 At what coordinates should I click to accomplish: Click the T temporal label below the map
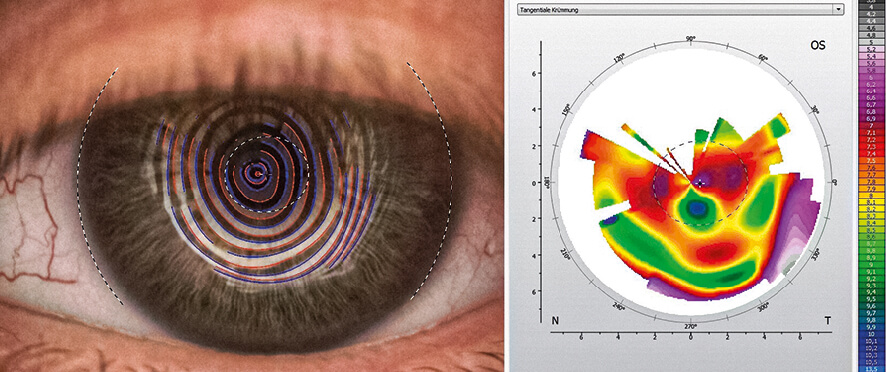tap(827, 321)
